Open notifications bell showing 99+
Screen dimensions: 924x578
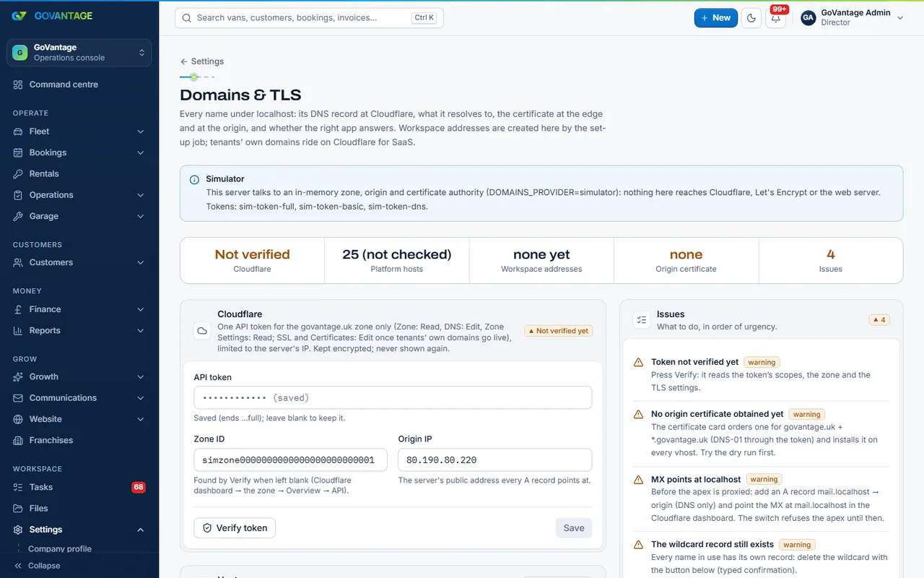pyautogui.click(x=776, y=18)
